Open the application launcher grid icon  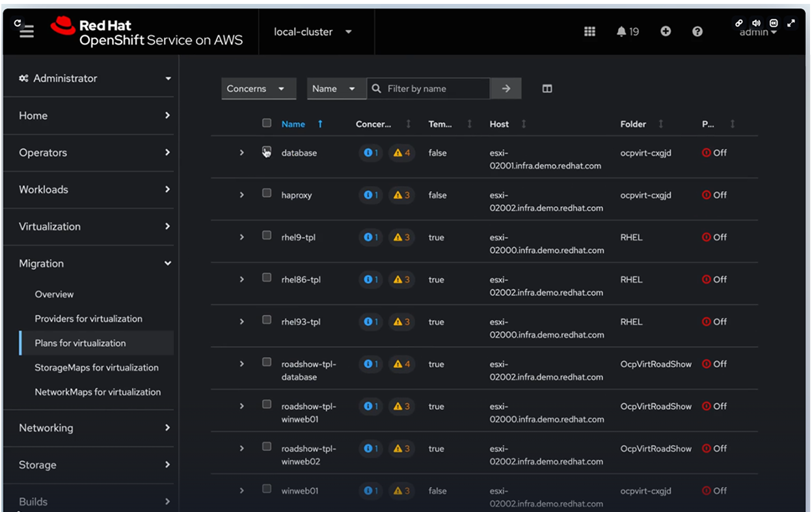point(589,31)
